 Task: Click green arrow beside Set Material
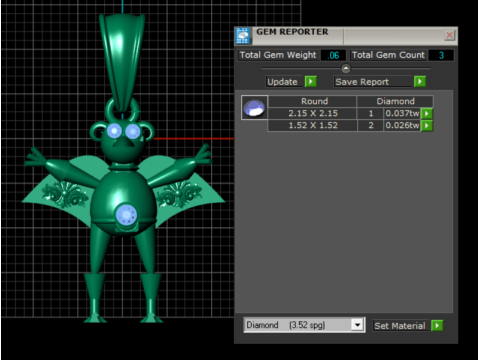click(437, 325)
